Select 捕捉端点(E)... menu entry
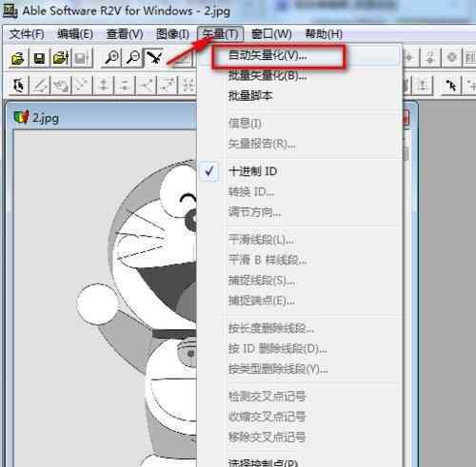The height and width of the screenshot is (467, 476). (300, 301)
